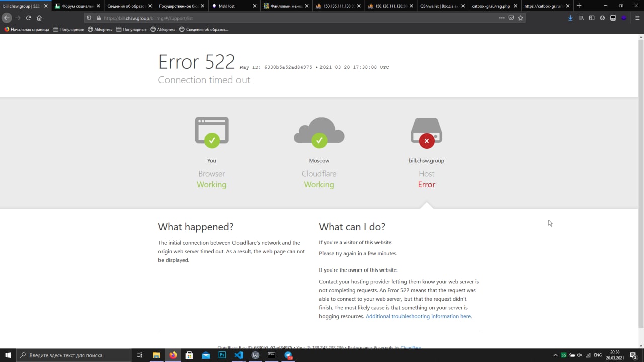
Task: Open the Windows notification center
Action: [633, 355]
